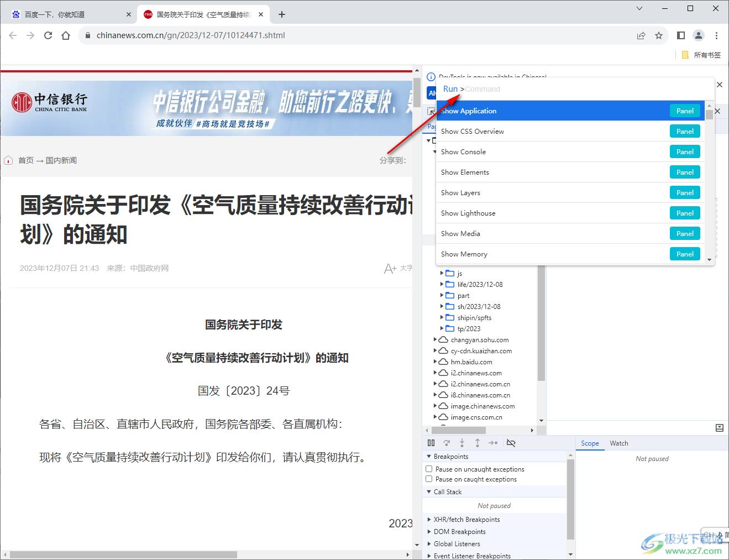729x560 pixels.
Task: Click the CHINA CITIC BANK logo
Action: (49, 102)
